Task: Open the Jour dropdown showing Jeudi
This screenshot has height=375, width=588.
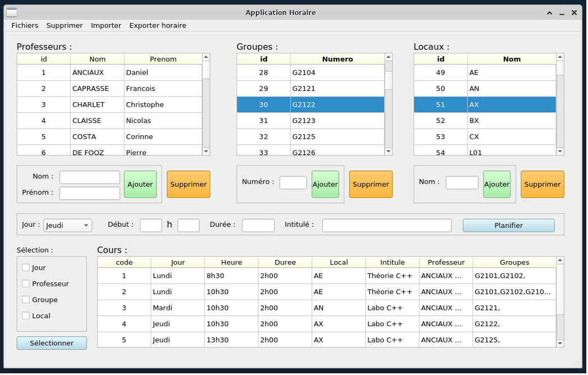Action: pos(68,226)
